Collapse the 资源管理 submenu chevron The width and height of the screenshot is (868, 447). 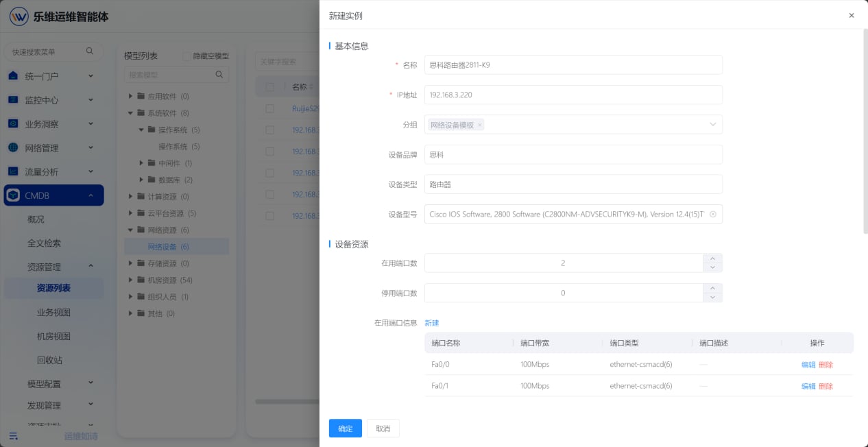point(91,267)
